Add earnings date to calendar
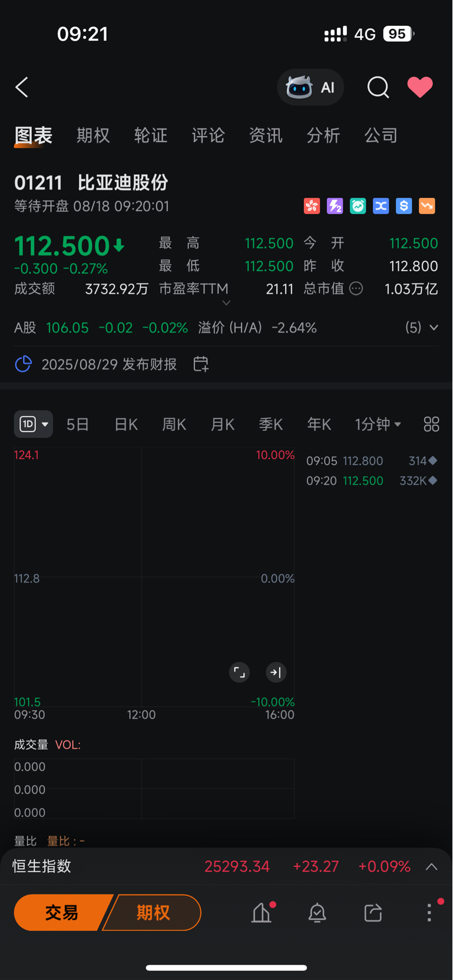 click(201, 364)
